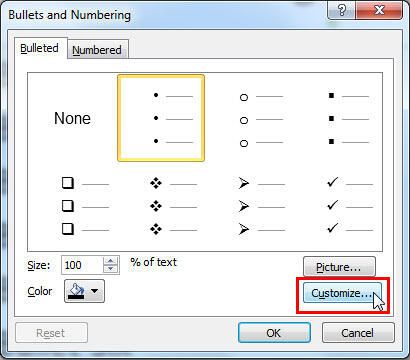Click the Reset button

pyautogui.click(x=51, y=333)
